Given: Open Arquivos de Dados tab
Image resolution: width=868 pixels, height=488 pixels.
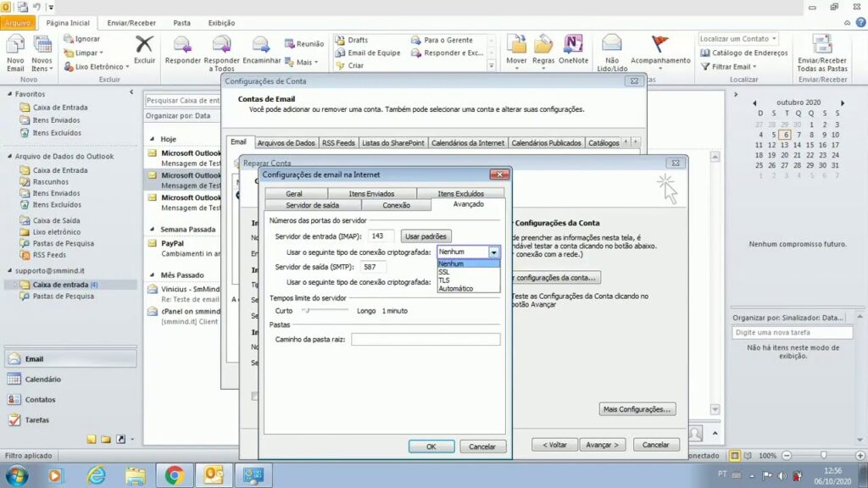Looking at the screenshot, I should pos(287,142).
